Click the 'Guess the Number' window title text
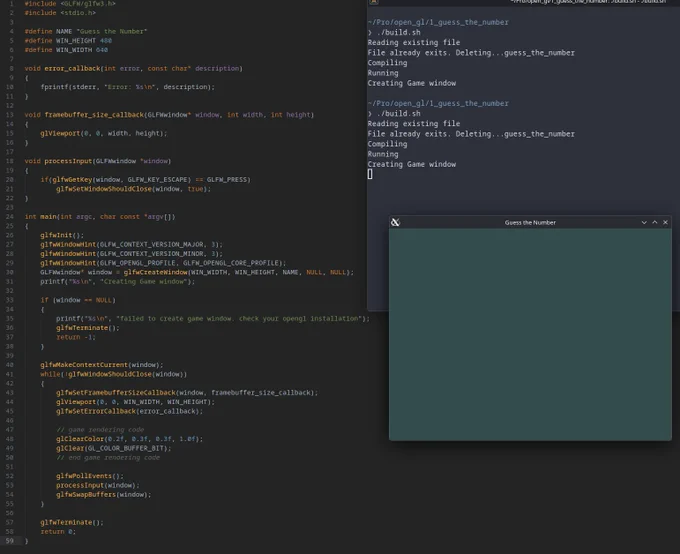This screenshot has width=680, height=554. tap(530, 223)
